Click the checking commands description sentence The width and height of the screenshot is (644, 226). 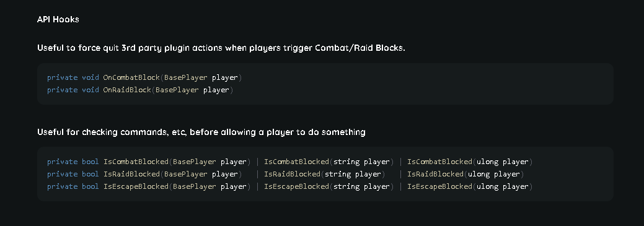pyautogui.click(x=201, y=132)
